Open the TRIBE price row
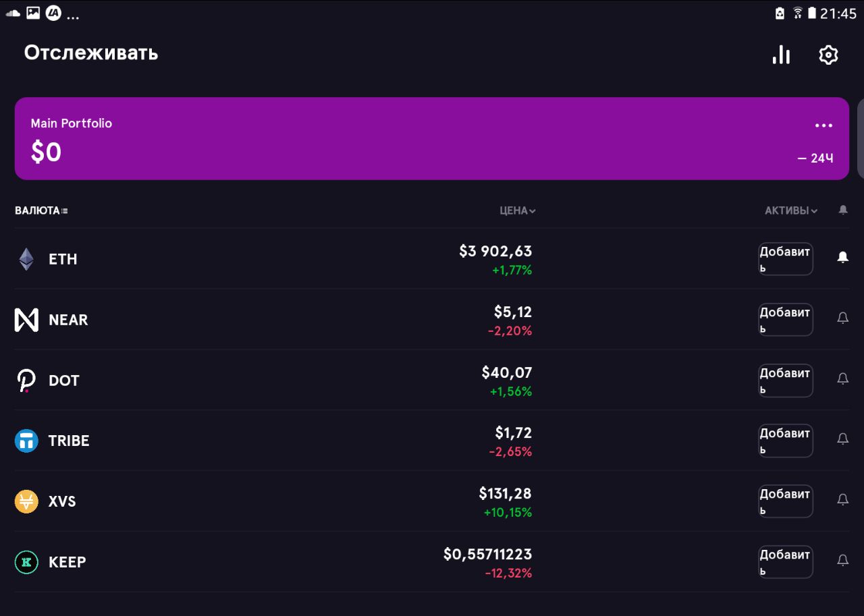864x616 pixels. coord(432,441)
